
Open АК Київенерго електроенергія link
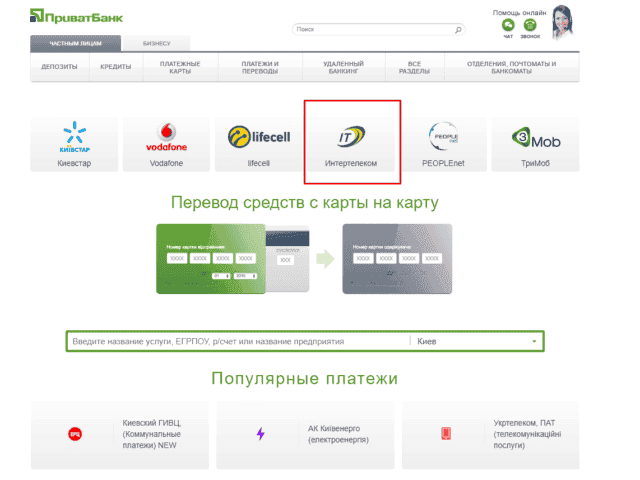coord(338,434)
